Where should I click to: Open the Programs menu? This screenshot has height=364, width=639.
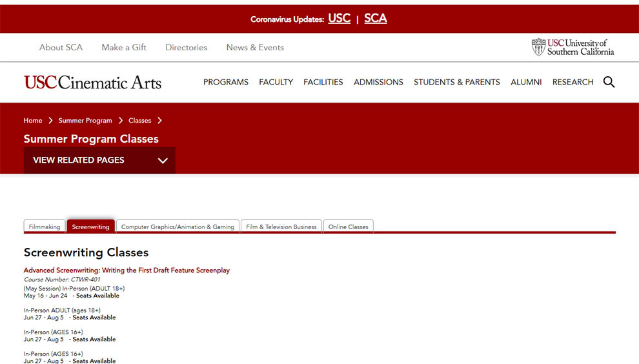click(x=226, y=82)
